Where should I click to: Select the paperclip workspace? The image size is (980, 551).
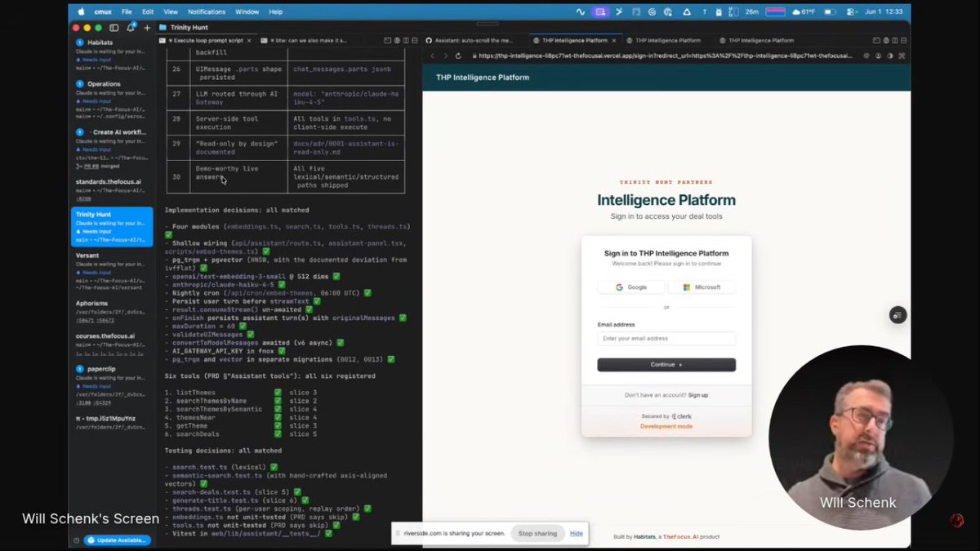(112, 386)
